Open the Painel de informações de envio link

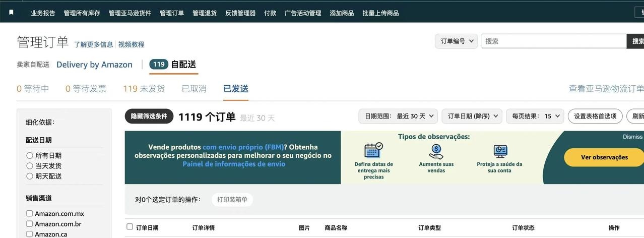tap(234, 164)
